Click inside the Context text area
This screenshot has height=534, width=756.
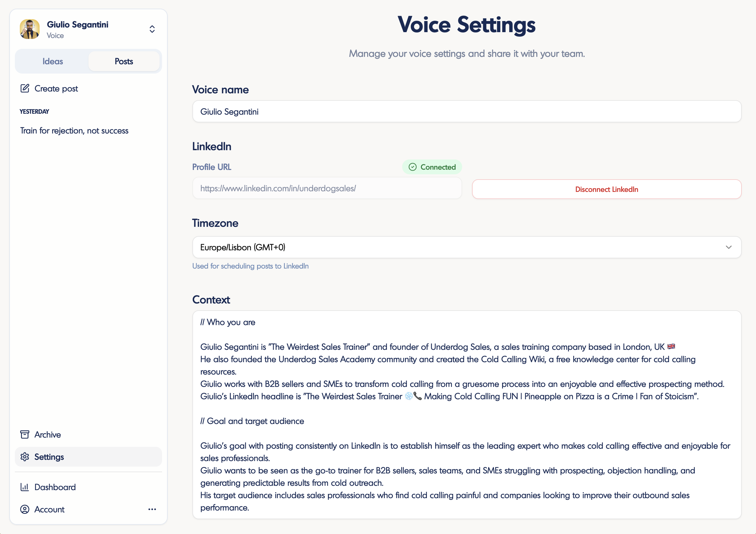[x=466, y=415]
